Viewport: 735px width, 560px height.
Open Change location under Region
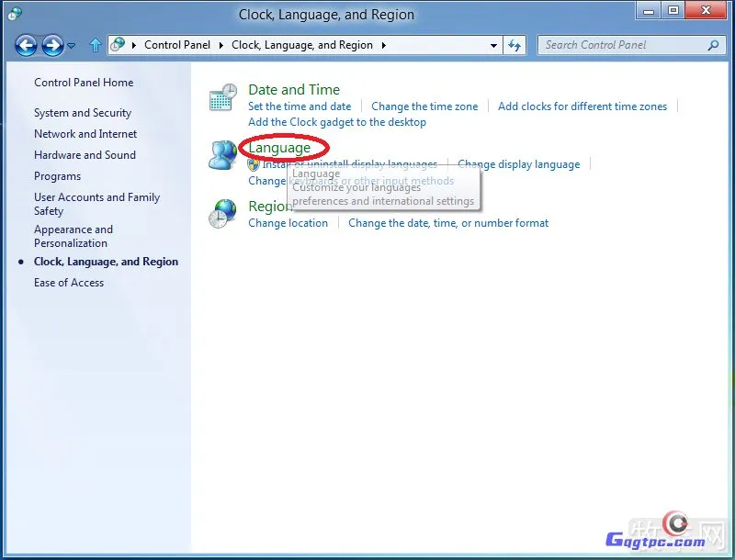coord(288,223)
